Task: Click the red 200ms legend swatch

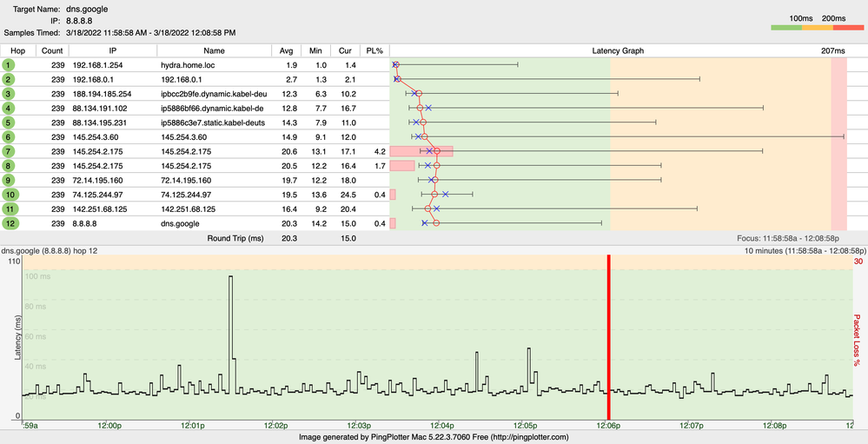Action: [x=848, y=27]
